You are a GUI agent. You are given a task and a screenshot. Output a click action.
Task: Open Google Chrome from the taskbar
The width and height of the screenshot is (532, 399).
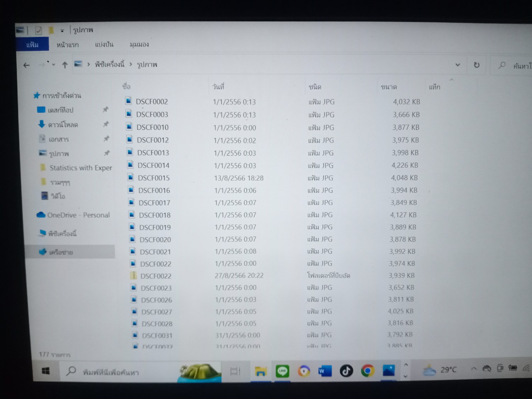[x=367, y=371]
